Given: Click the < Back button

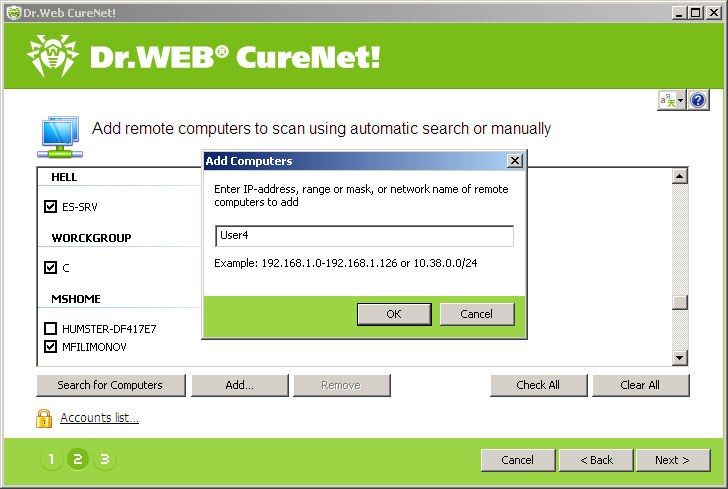Looking at the screenshot, I should (x=596, y=460).
